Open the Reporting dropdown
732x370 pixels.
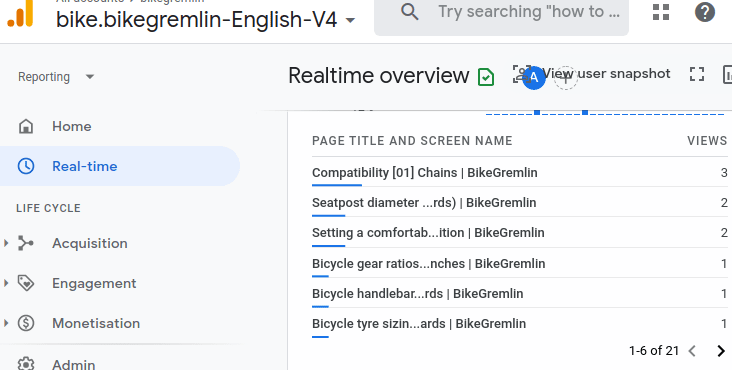[x=56, y=77]
